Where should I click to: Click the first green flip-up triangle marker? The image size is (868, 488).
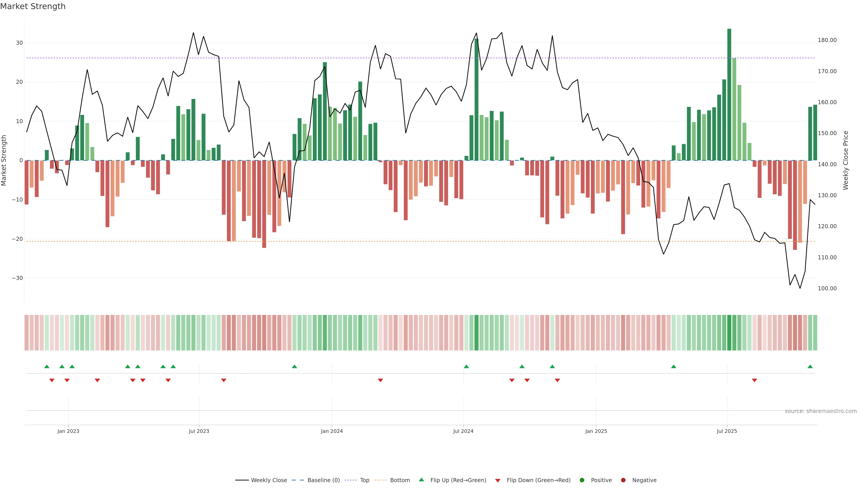(47, 366)
